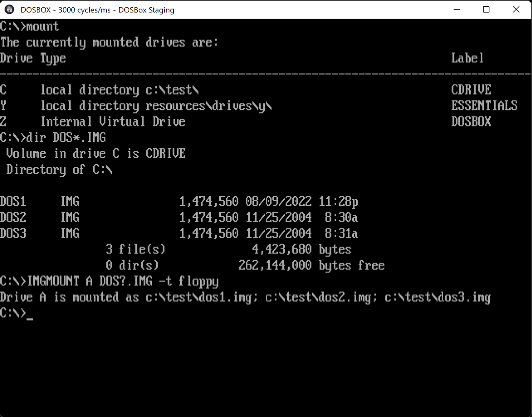532x417 pixels.
Task: Click the DOSBox Staging app icon
Action: coord(9,9)
